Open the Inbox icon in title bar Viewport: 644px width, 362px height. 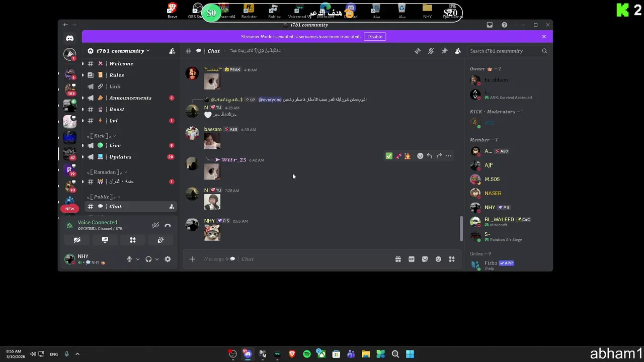click(x=490, y=25)
